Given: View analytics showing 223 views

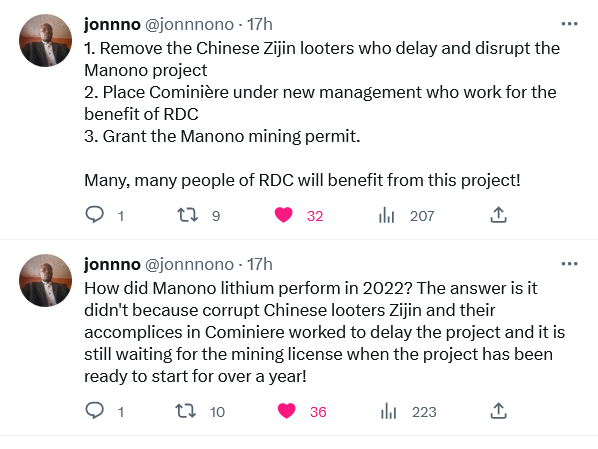Looking at the screenshot, I should point(388,411).
